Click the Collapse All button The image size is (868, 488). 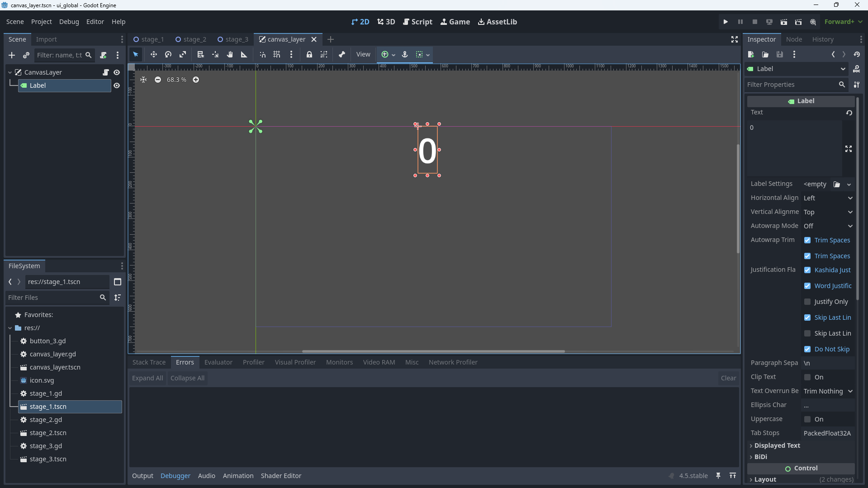pos(187,378)
